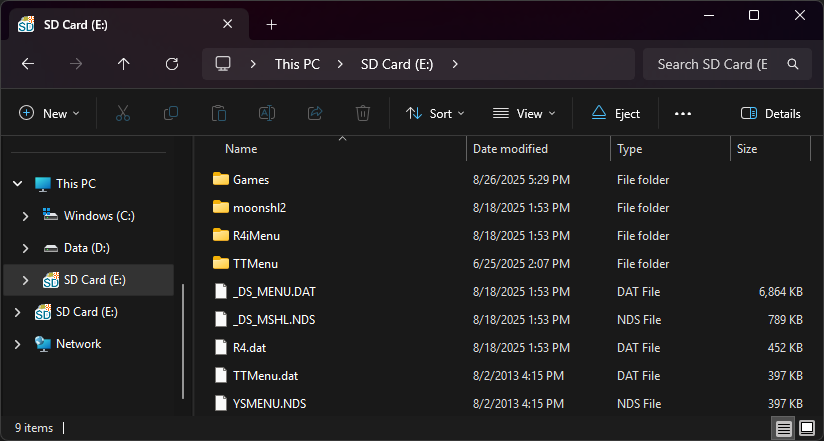Select Windows (C:) in navigation pane

99,216
